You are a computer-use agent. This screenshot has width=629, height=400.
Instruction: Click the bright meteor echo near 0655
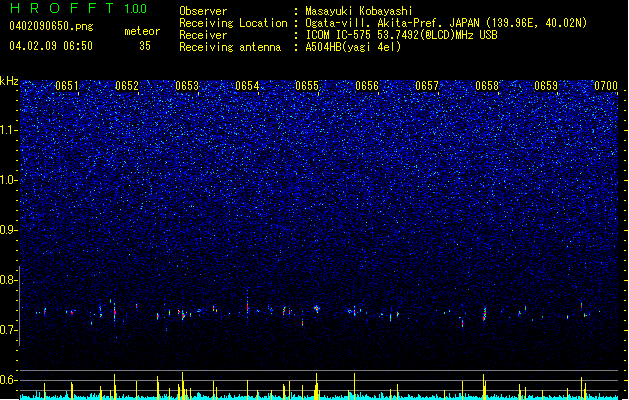(317, 309)
